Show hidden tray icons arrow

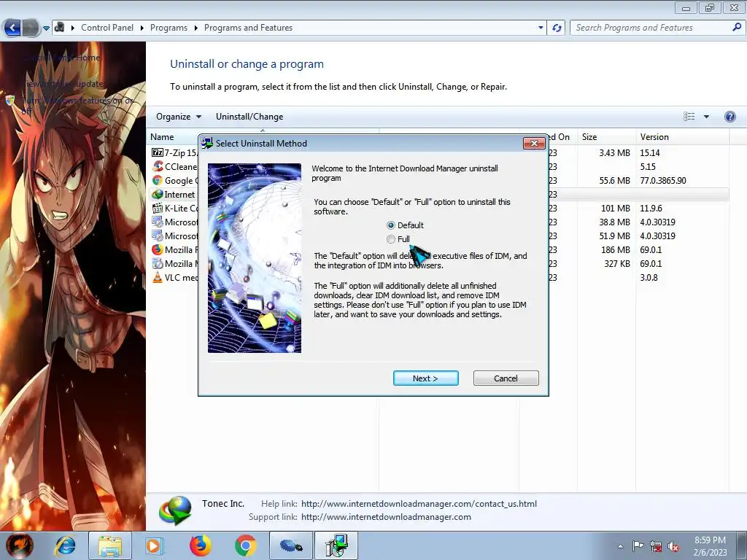pyautogui.click(x=620, y=546)
